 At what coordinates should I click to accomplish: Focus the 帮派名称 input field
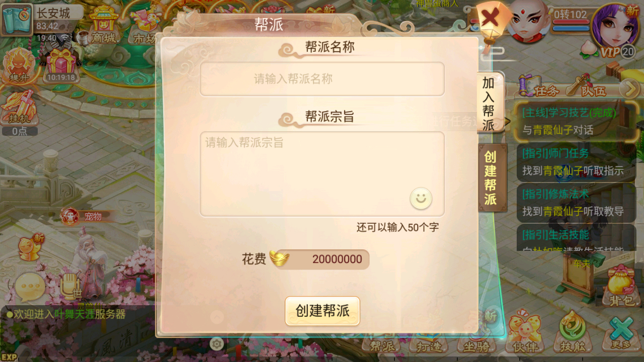(322, 79)
